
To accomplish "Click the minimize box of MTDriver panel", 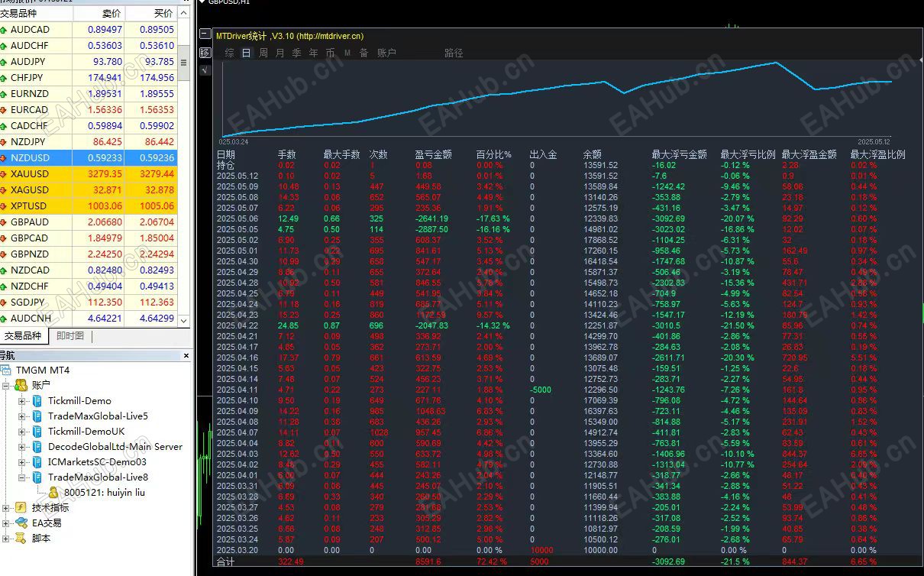I will coord(205,35).
